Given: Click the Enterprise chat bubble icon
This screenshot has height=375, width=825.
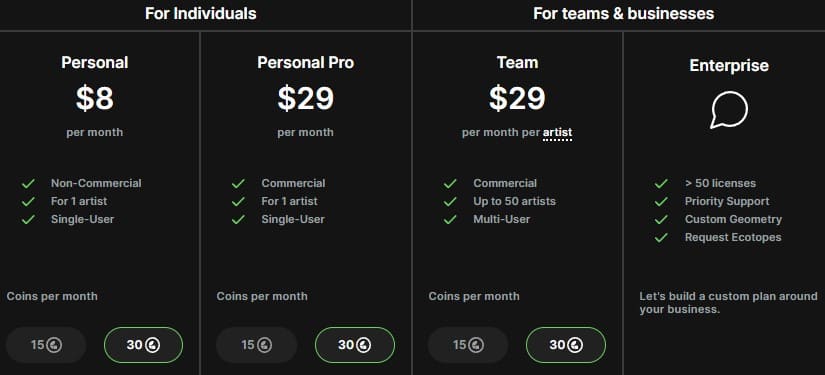Looking at the screenshot, I should [x=729, y=110].
